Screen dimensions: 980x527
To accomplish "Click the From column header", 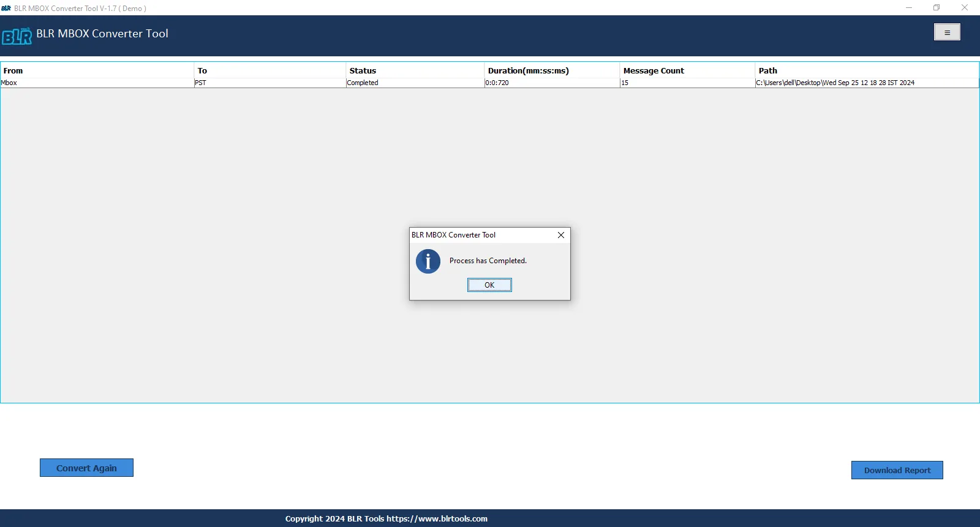I will coord(97,70).
